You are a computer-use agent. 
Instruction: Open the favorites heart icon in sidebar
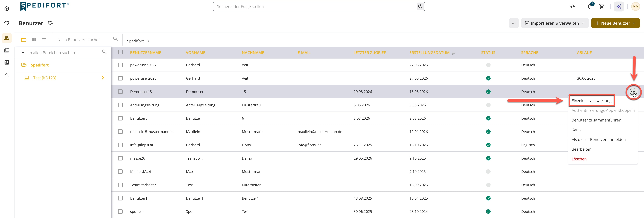(7, 23)
